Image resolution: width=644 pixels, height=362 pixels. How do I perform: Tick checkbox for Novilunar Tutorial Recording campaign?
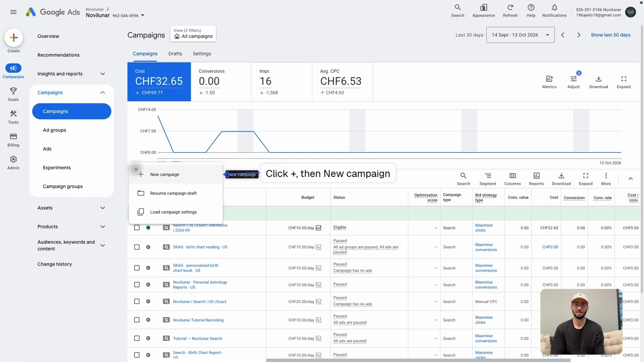137,320
